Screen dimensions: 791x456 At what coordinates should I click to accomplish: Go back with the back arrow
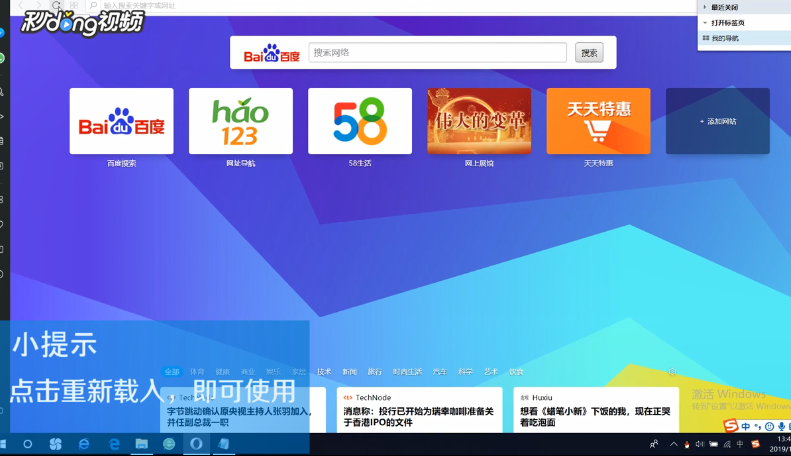click(x=21, y=6)
